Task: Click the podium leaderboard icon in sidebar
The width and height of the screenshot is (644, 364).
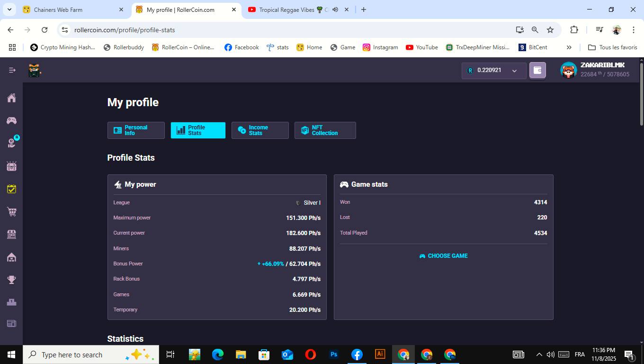Action: [11, 302]
